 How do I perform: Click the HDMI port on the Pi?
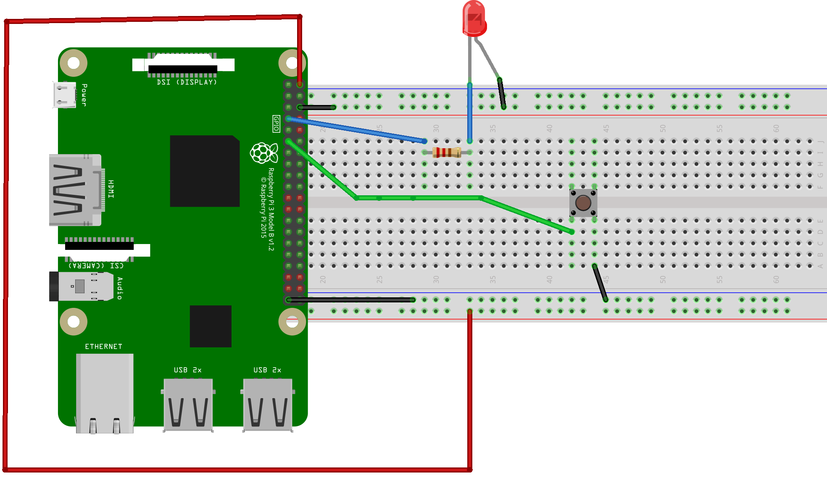pyautogui.click(x=59, y=183)
